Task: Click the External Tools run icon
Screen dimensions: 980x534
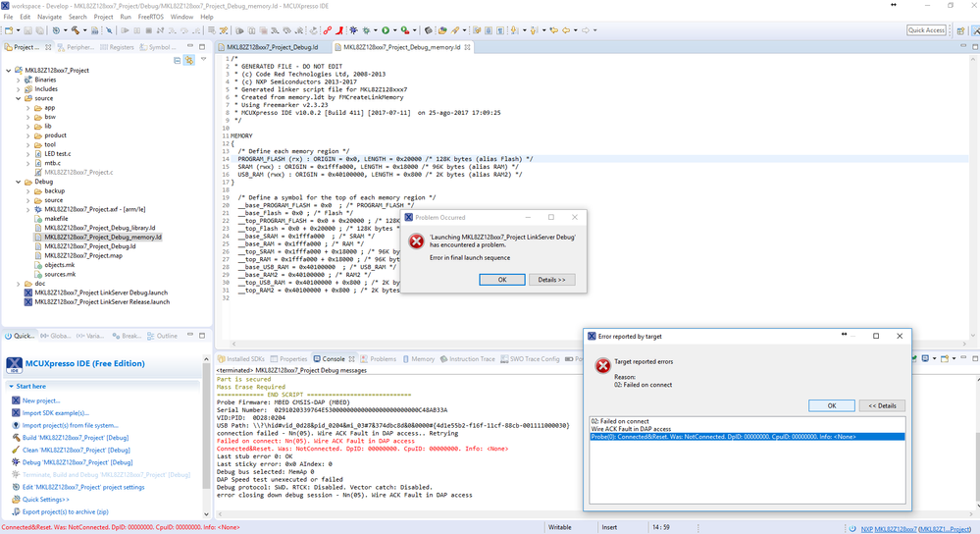Action: [x=405, y=30]
